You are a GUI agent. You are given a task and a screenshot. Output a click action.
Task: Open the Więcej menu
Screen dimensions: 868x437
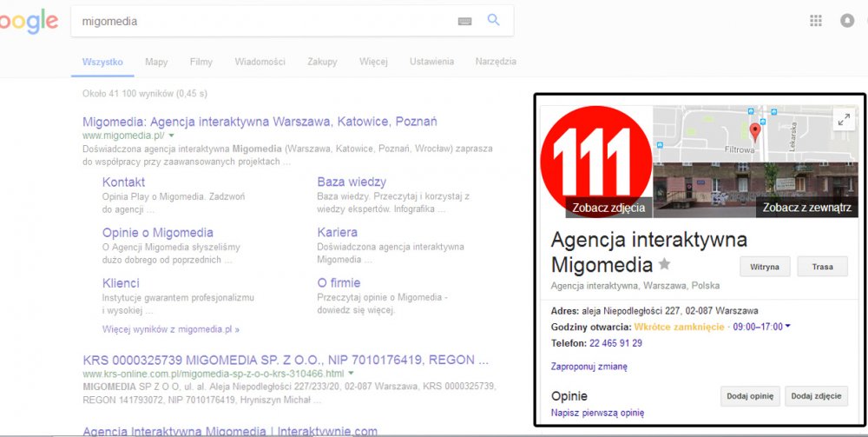373,62
